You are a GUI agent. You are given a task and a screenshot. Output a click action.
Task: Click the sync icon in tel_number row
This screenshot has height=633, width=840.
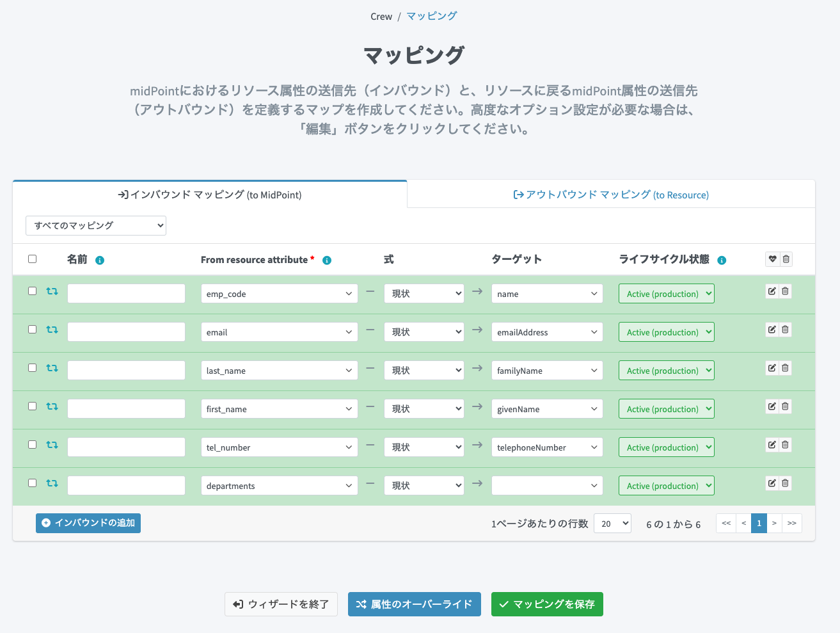pos(52,445)
